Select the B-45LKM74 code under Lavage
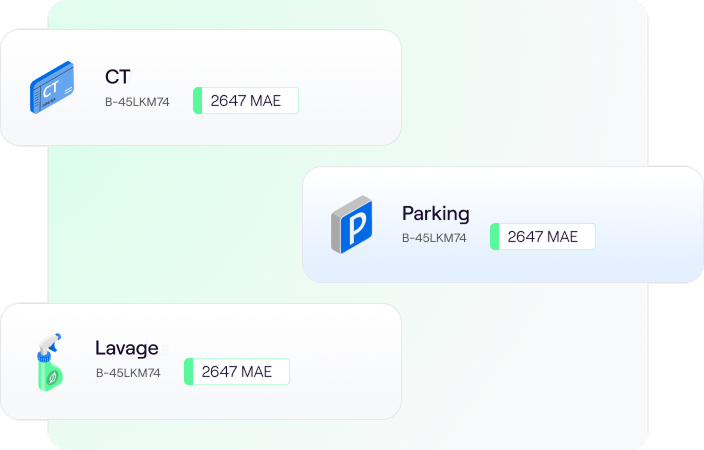Image resolution: width=704 pixels, height=450 pixels. click(x=128, y=373)
